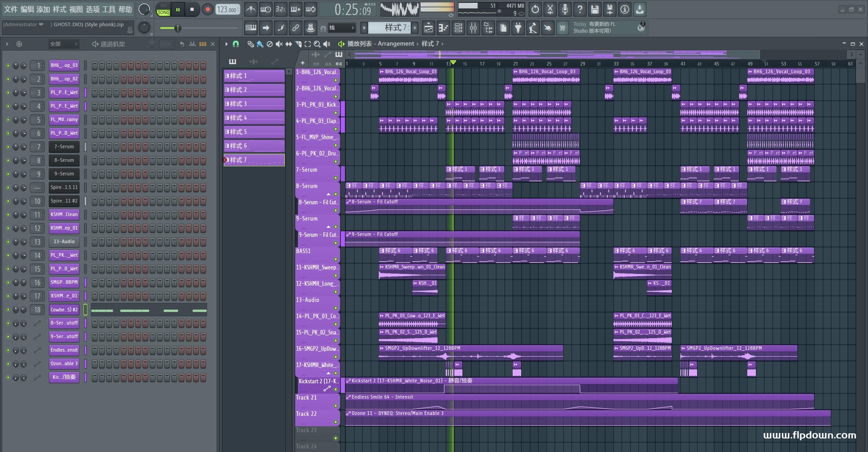Select the paint brush tool in playlist
Viewport: 868px width, 452px height.
260,44
